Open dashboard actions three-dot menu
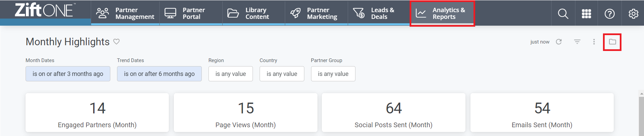 [x=594, y=42]
